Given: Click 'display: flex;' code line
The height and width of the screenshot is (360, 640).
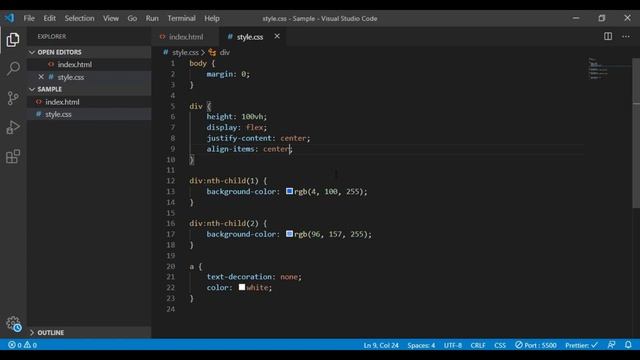Looking at the screenshot, I should click(237, 127).
